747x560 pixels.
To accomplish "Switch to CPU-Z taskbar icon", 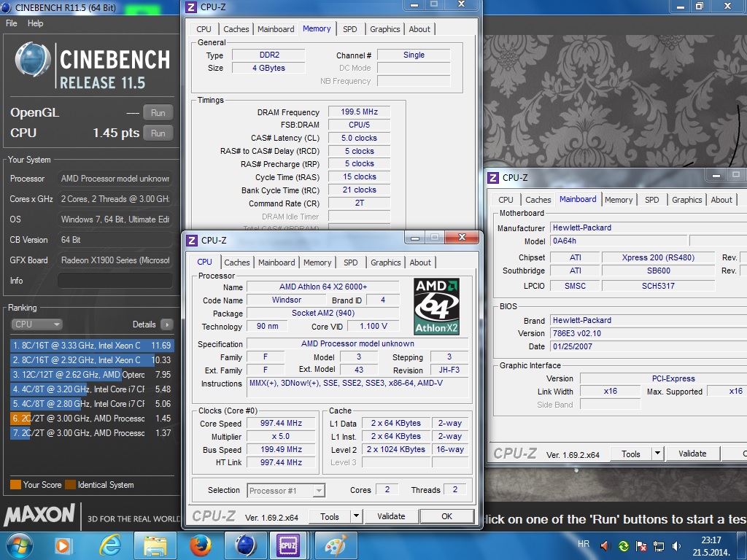I will [x=288, y=545].
